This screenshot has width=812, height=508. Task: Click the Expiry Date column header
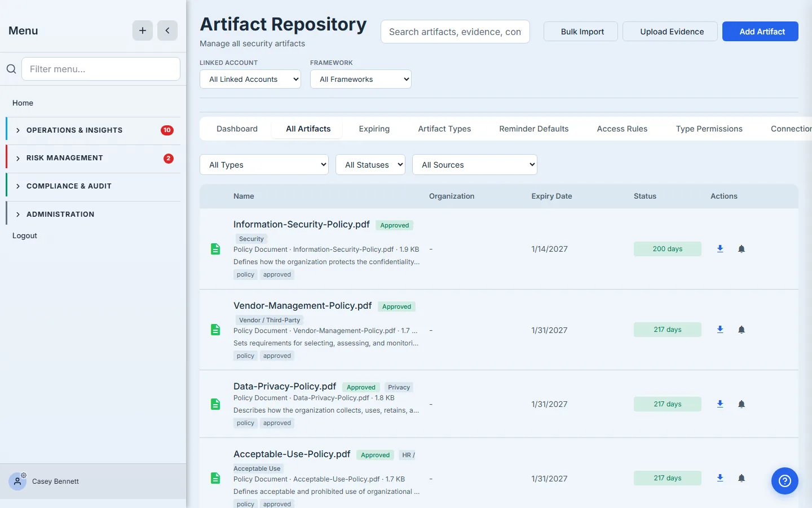point(551,196)
